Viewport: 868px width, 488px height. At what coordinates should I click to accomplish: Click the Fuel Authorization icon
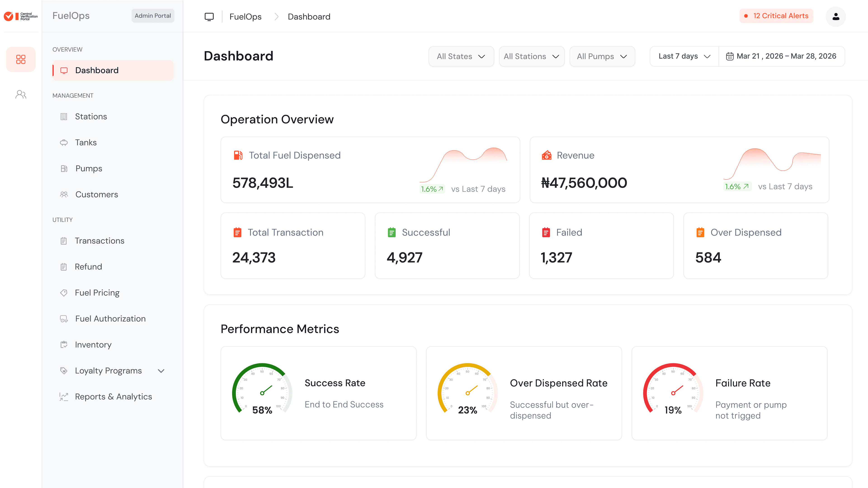64,319
